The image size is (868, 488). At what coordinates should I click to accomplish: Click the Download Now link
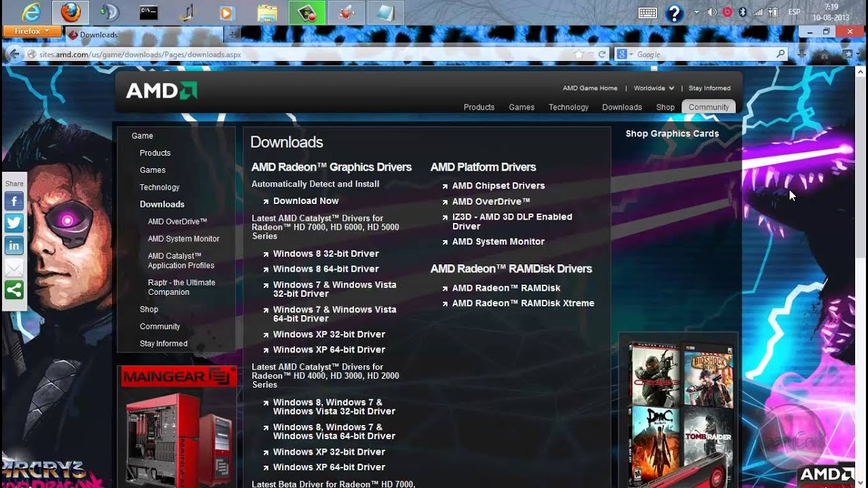(306, 201)
